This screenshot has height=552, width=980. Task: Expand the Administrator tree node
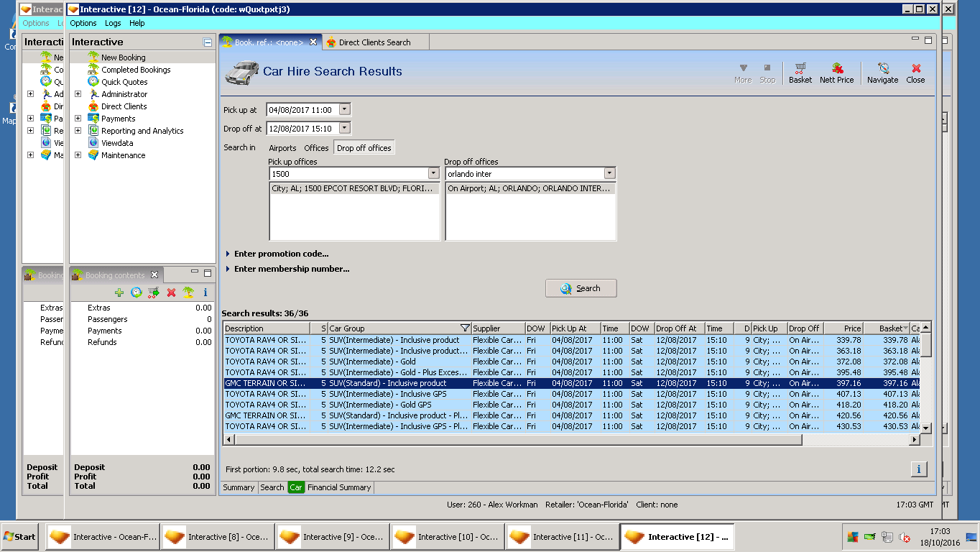pyautogui.click(x=78, y=94)
